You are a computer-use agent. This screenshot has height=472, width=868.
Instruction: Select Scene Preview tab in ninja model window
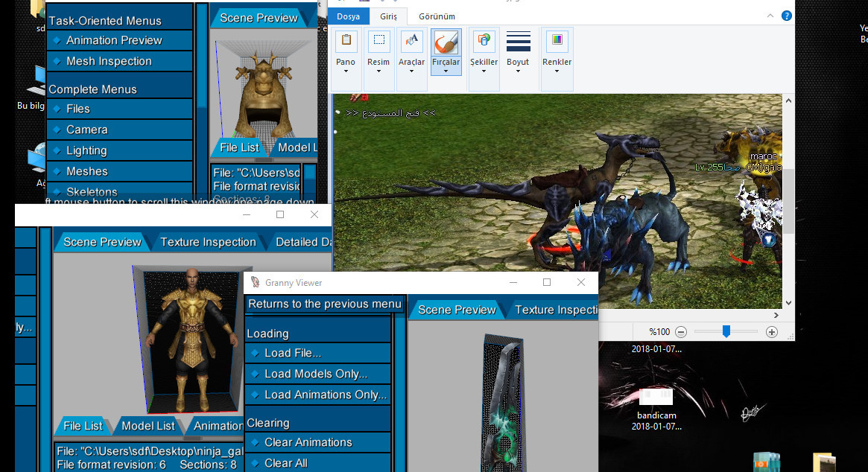click(x=102, y=242)
